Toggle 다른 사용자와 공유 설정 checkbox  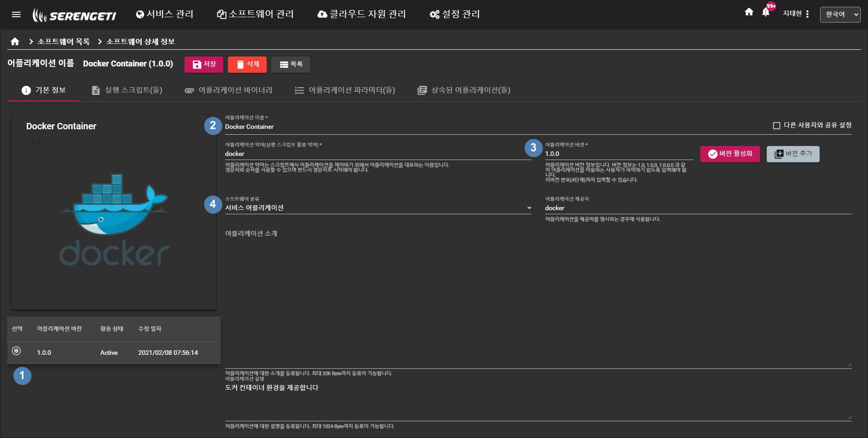tap(777, 126)
